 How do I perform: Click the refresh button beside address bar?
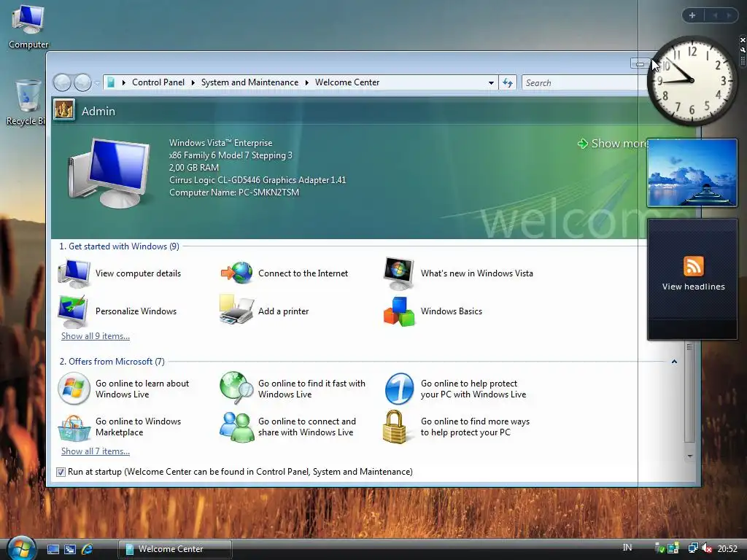(x=508, y=83)
